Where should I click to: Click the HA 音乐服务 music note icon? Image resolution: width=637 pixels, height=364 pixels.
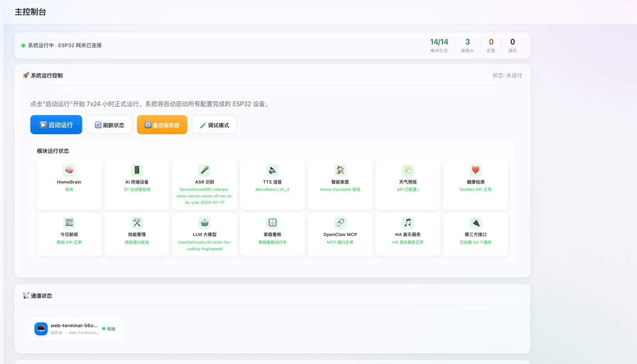click(x=408, y=223)
